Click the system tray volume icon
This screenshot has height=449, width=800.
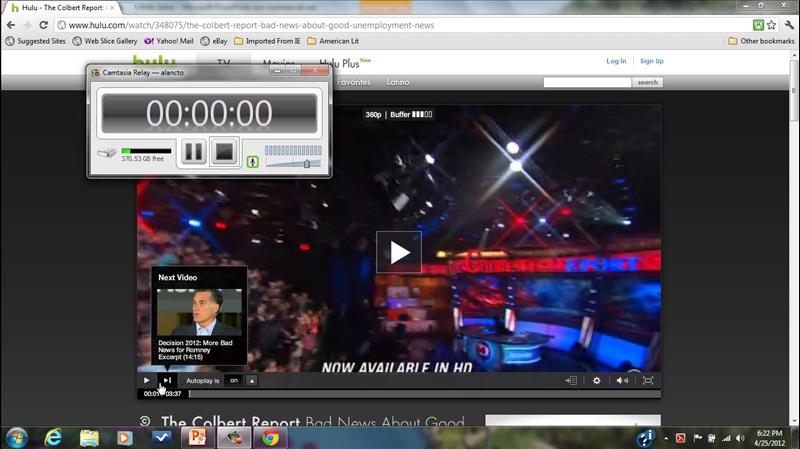point(740,438)
